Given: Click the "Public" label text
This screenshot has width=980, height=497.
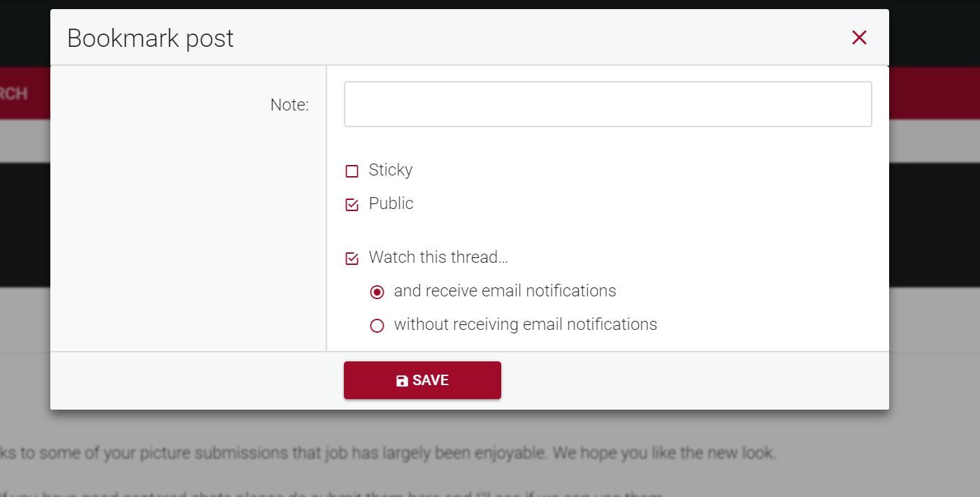Looking at the screenshot, I should coord(391,203).
